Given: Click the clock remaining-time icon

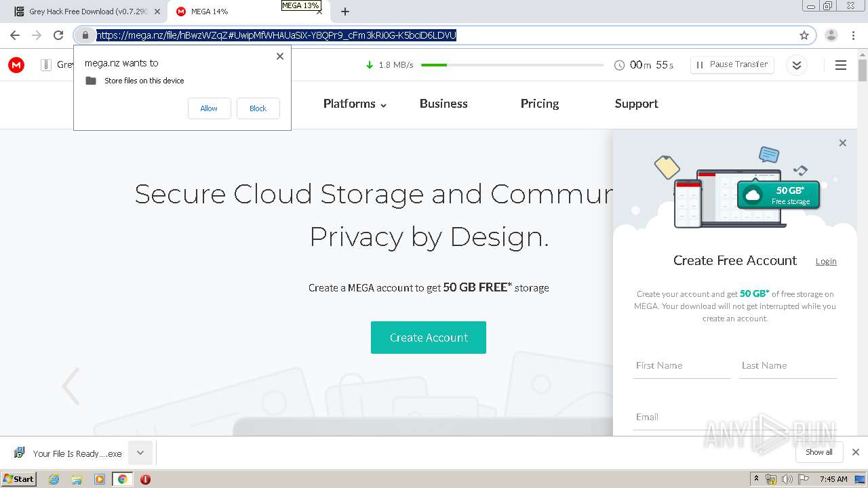Looking at the screenshot, I should [x=619, y=65].
